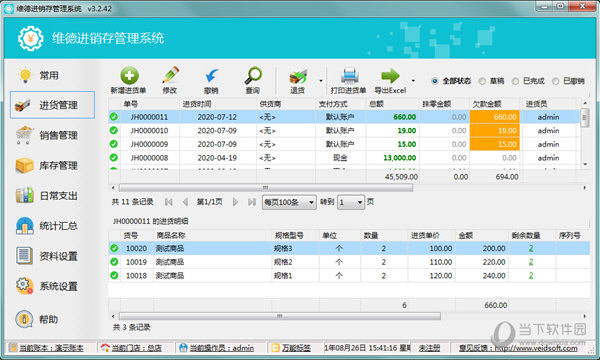Click the orange 19.00 owed amount cell
The image size is (600, 360).
point(494,130)
